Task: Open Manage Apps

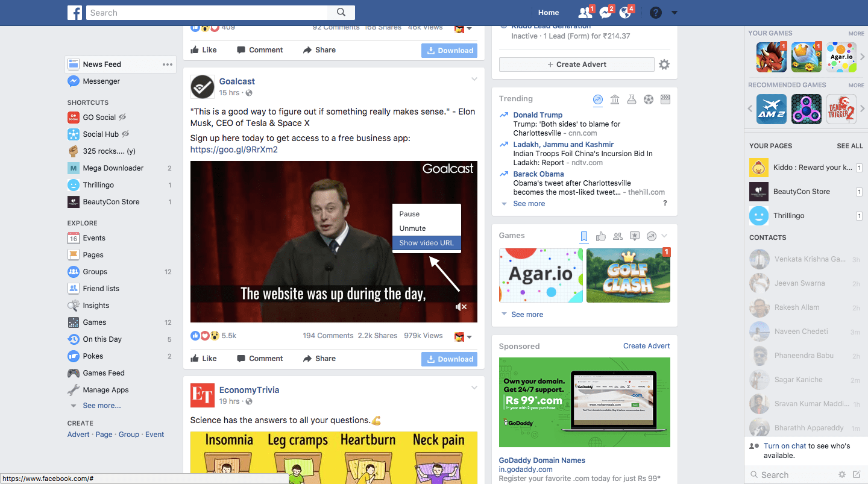Action: (105, 390)
